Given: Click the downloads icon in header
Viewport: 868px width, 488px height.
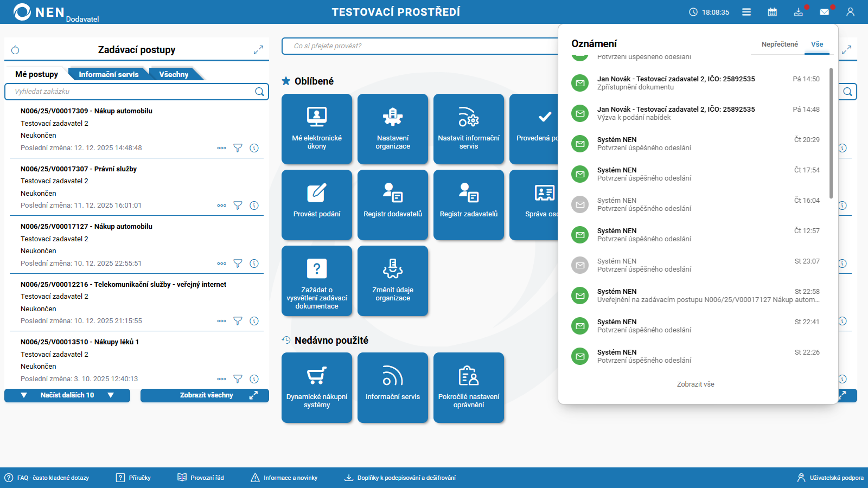Looking at the screenshot, I should pyautogui.click(x=798, y=12).
